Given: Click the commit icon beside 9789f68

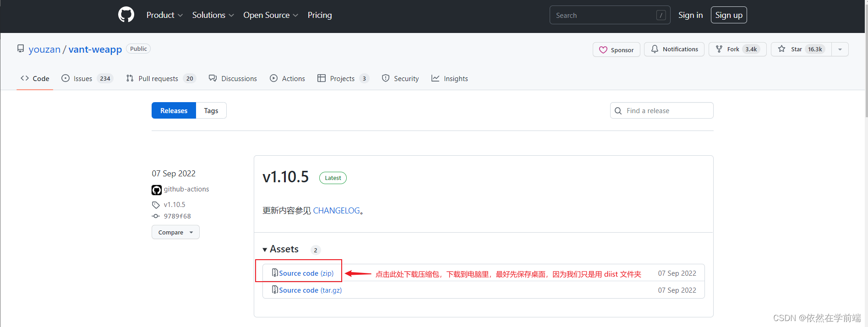Looking at the screenshot, I should tap(156, 216).
